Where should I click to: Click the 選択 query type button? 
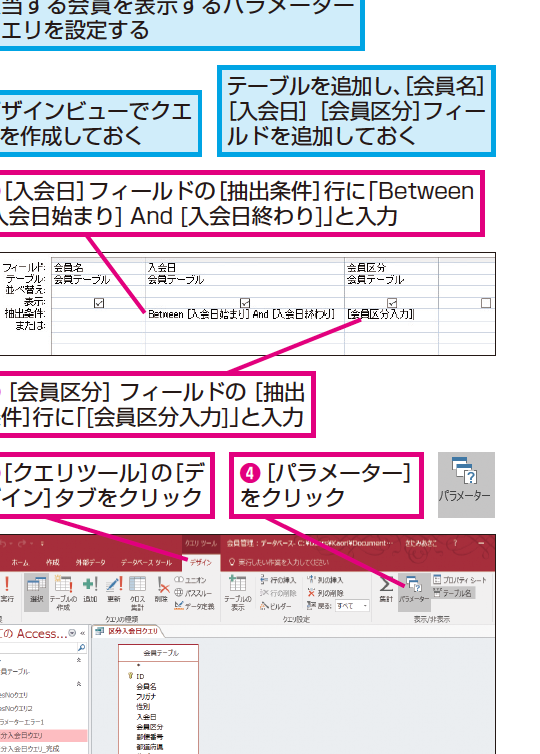[36, 591]
